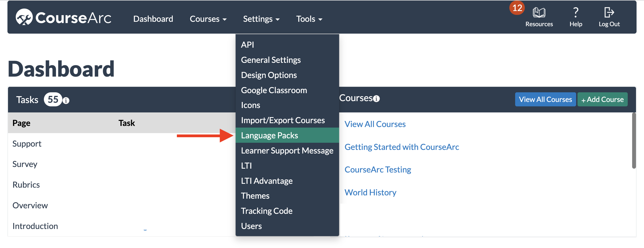Open the Courses dropdown in navbar
This screenshot has width=644, height=248.
(x=208, y=19)
